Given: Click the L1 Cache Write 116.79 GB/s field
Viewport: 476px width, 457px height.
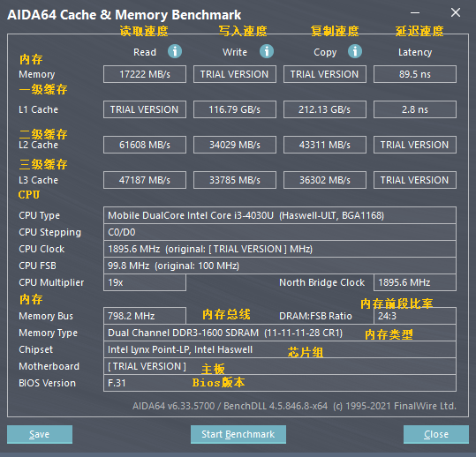Looking at the screenshot, I should [x=235, y=109].
